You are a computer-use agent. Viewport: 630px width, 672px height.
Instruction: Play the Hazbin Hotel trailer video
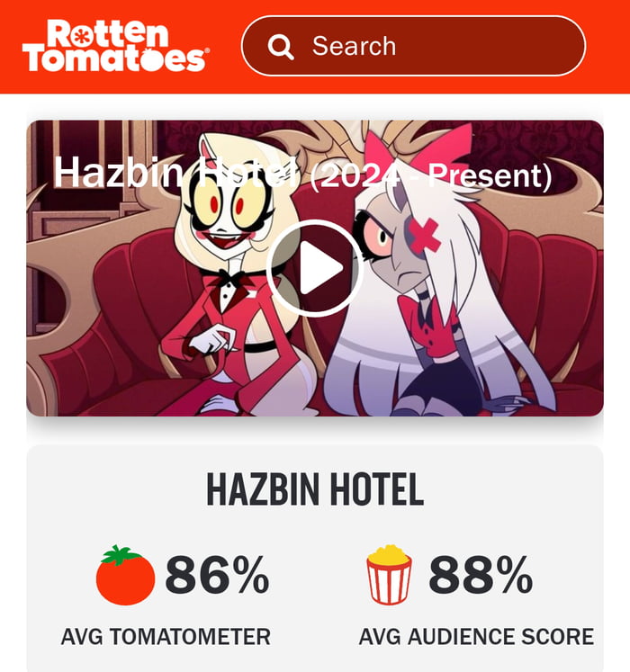coord(315,269)
